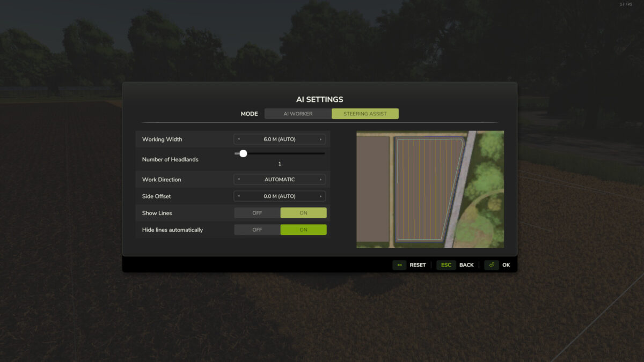Click the left arrow to decrease Working Width
The width and height of the screenshot is (644, 362).
pyautogui.click(x=238, y=139)
